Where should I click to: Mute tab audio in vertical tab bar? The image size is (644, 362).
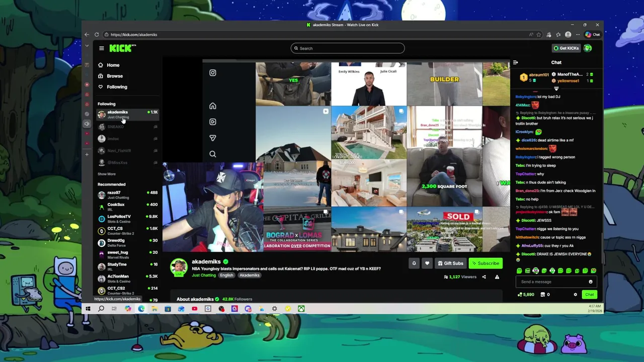point(87,124)
